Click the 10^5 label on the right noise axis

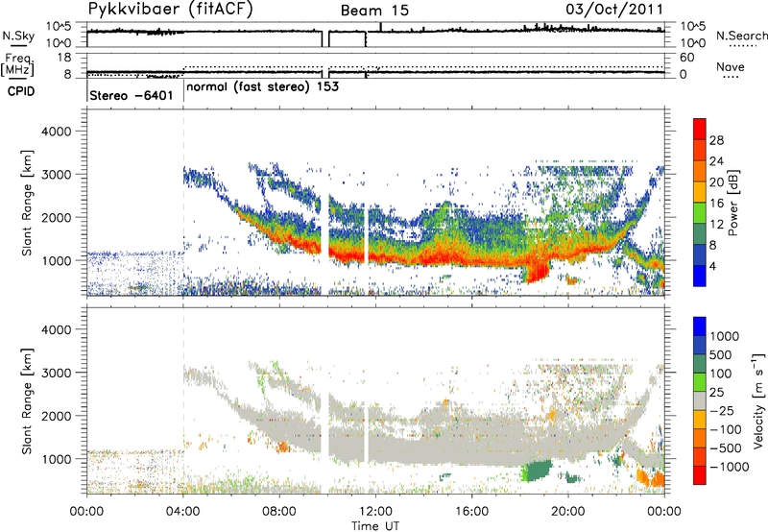692,26
